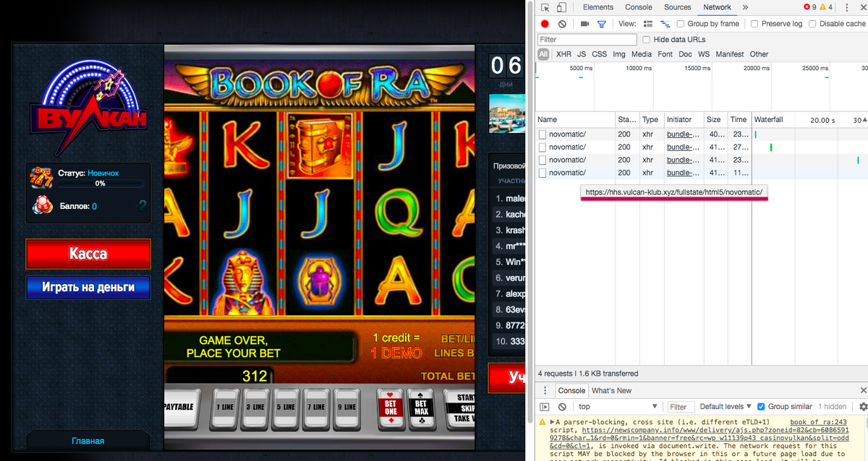Enable Preserve log checkbox
868x461 pixels.
[x=754, y=24]
